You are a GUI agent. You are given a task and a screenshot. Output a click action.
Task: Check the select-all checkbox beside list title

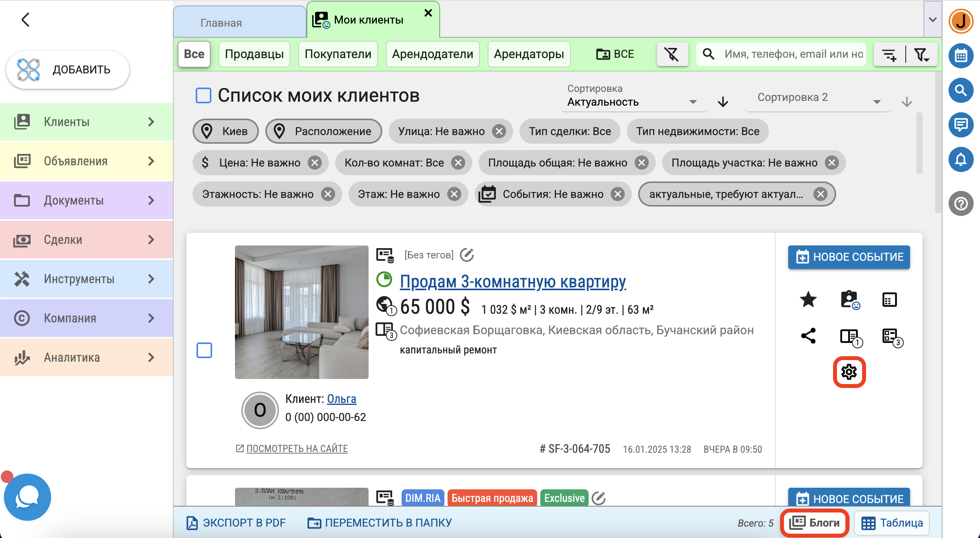[204, 95]
